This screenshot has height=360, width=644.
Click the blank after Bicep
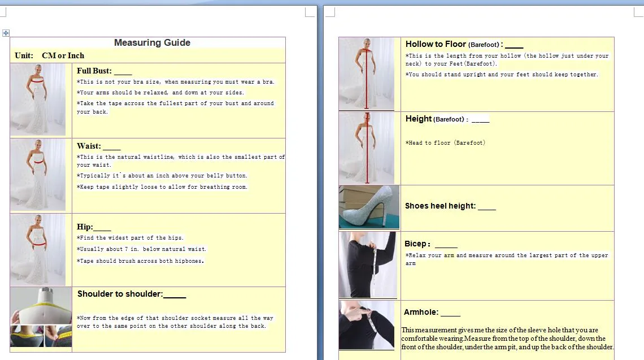446,245
